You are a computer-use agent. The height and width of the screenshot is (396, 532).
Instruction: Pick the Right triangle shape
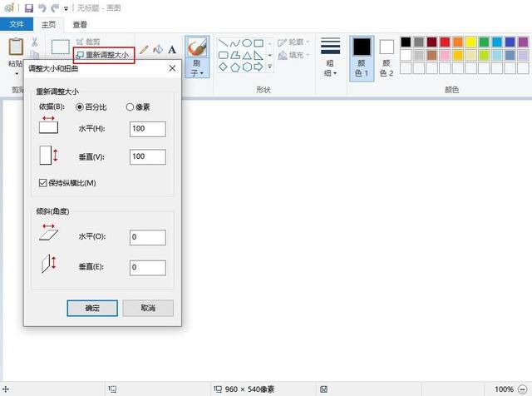tap(259, 55)
